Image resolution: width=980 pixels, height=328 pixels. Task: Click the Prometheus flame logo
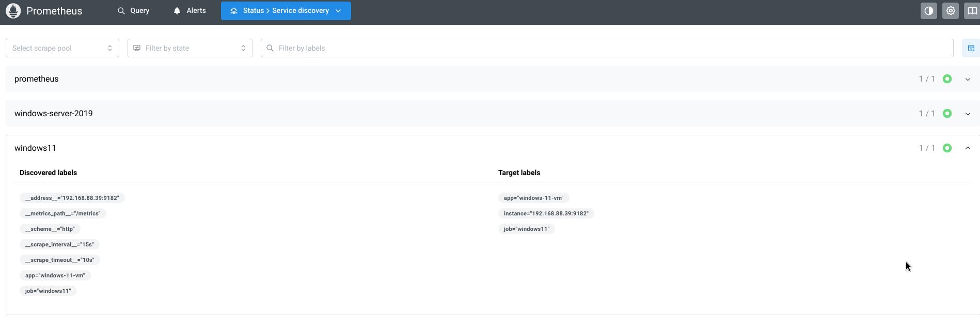[x=13, y=11]
